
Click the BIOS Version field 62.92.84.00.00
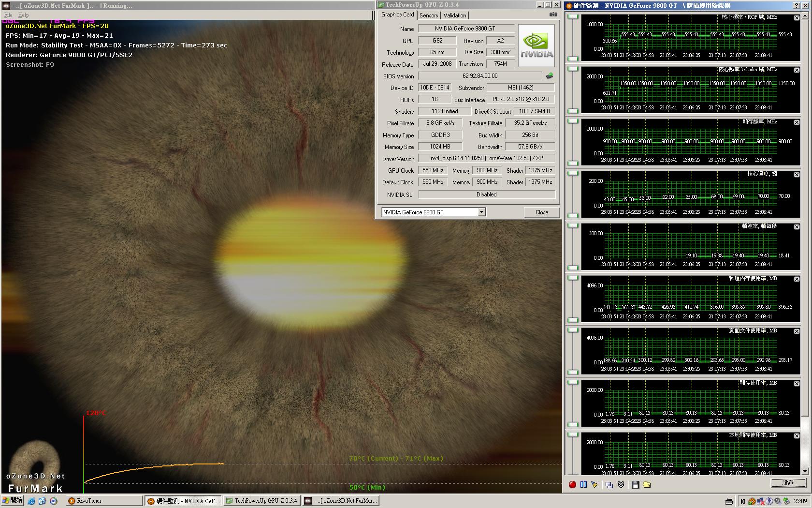(x=480, y=76)
